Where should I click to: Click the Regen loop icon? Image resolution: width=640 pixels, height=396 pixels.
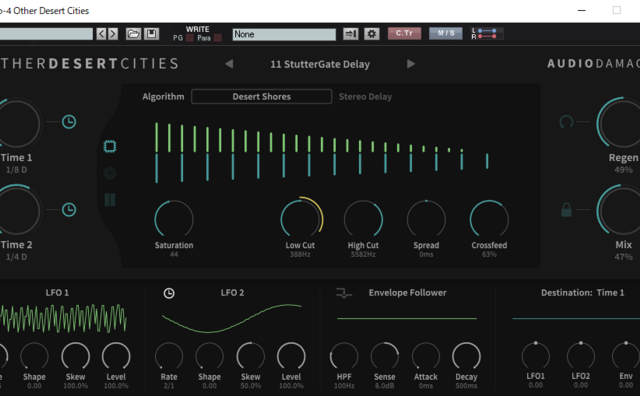click(566, 122)
